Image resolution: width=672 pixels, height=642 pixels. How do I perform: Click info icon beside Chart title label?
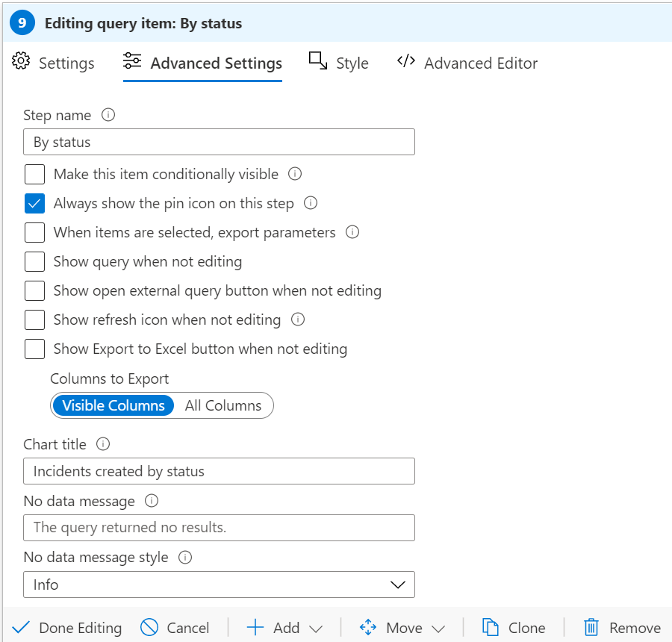103,444
